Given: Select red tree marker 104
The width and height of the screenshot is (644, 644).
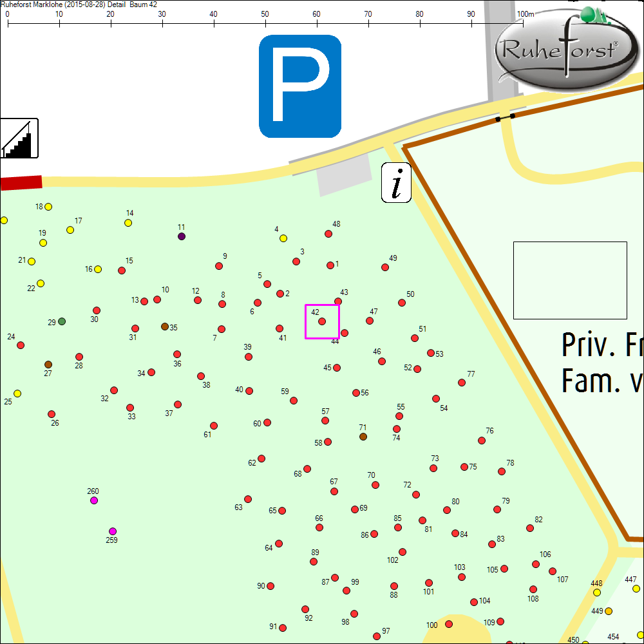Looking at the screenshot, I should tap(474, 602).
